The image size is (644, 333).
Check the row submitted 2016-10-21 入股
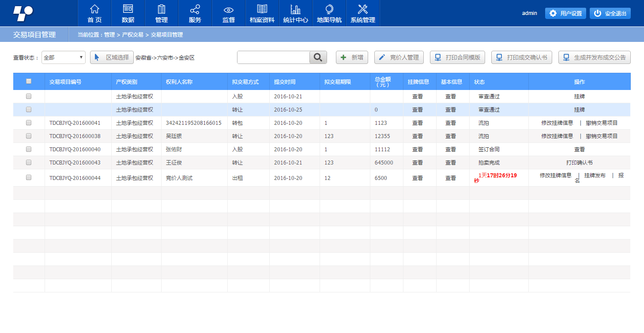(29, 96)
